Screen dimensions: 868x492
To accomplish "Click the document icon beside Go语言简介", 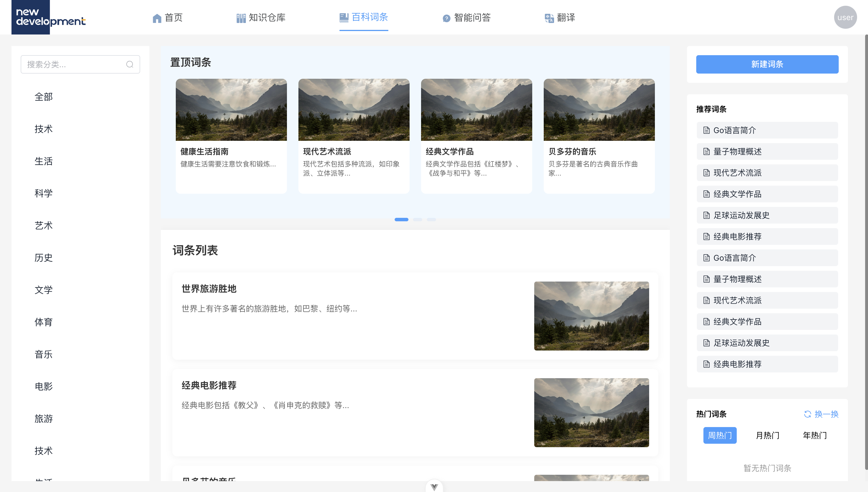I will pos(707,130).
